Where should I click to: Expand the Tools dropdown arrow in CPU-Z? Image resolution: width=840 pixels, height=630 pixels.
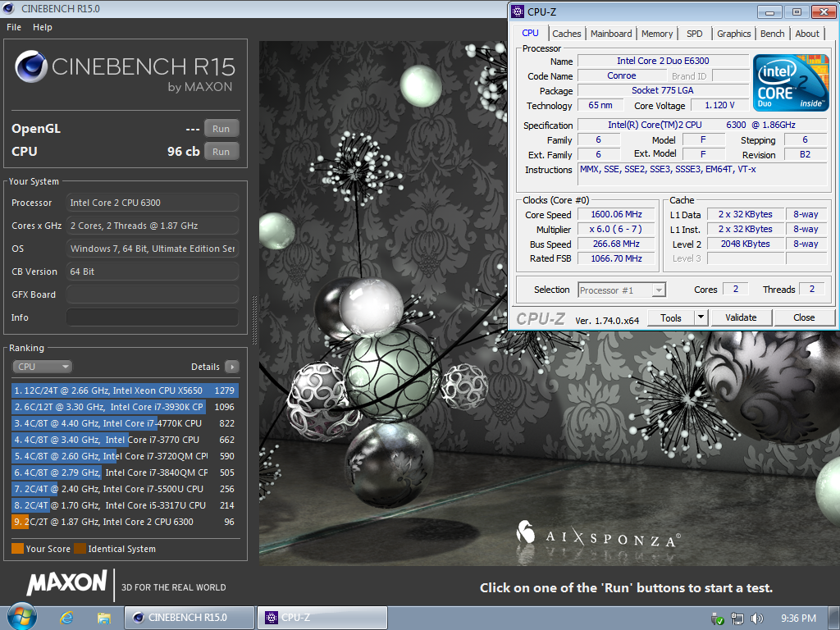(701, 317)
